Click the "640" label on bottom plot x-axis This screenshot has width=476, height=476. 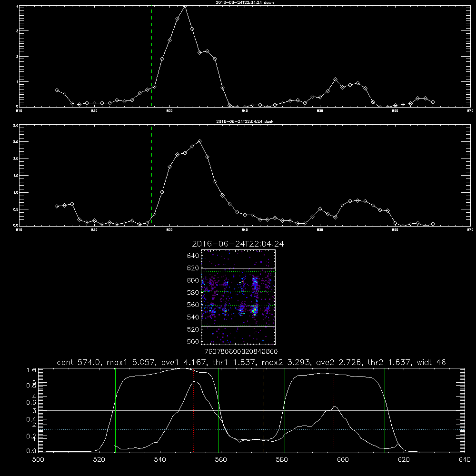tap(465, 460)
